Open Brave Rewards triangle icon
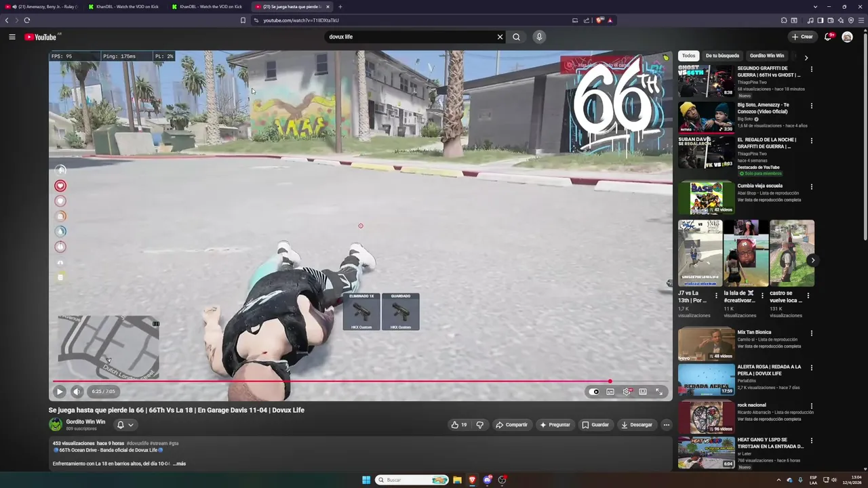 coord(610,20)
